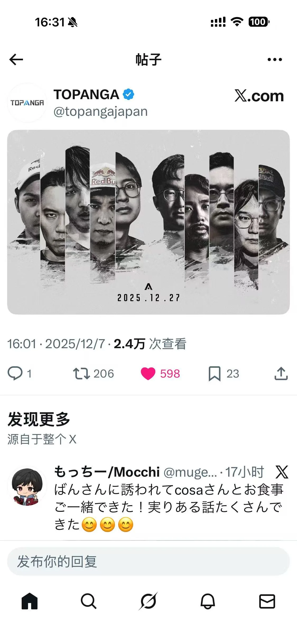
Task: Go back with the left arrow
Action: (x=16, y=59)
